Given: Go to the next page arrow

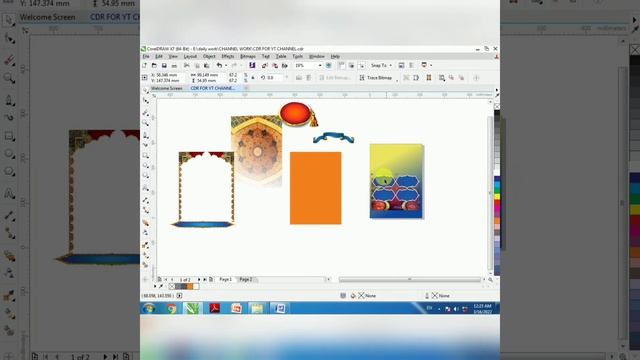Looking at the screenshot, I should coord(199,280).
